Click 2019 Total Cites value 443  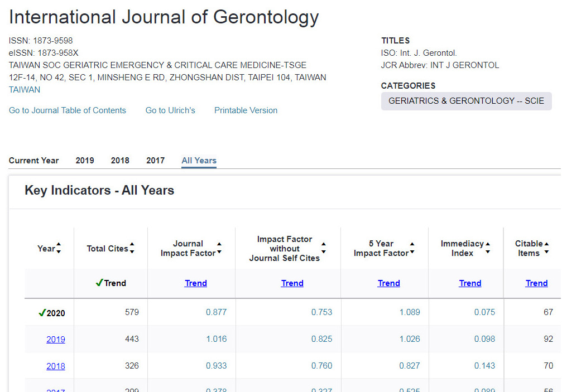tap(132, 339)
